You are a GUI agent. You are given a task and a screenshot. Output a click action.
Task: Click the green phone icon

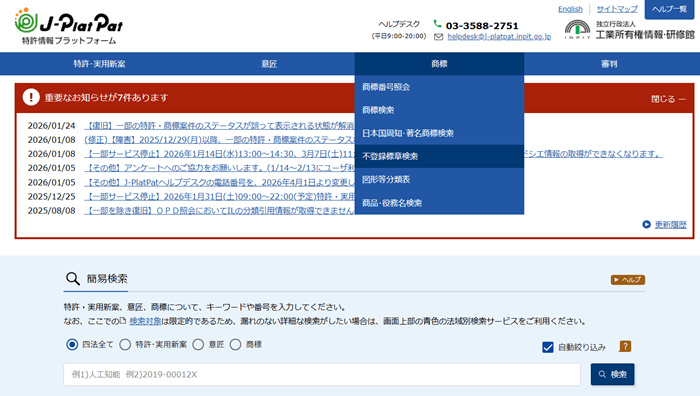[x=438, y=24]
